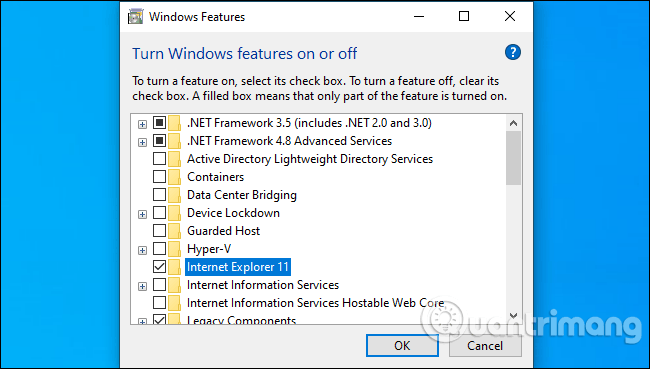650x369 pixels.
Task: Check the Guarded Host checkbox
Action: click(160, 231)
